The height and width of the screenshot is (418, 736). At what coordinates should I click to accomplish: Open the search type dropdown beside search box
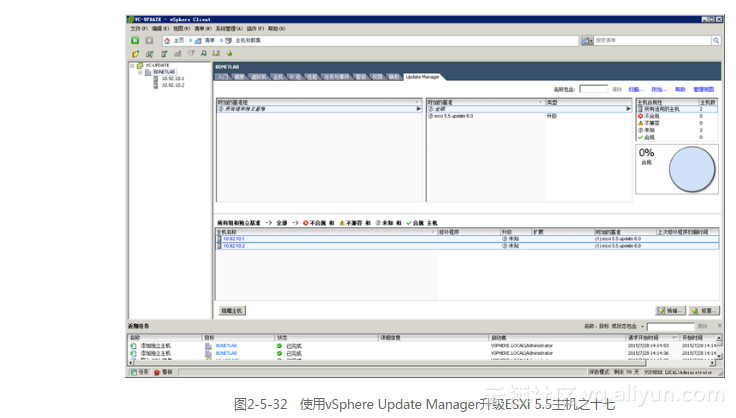point(587,41)
